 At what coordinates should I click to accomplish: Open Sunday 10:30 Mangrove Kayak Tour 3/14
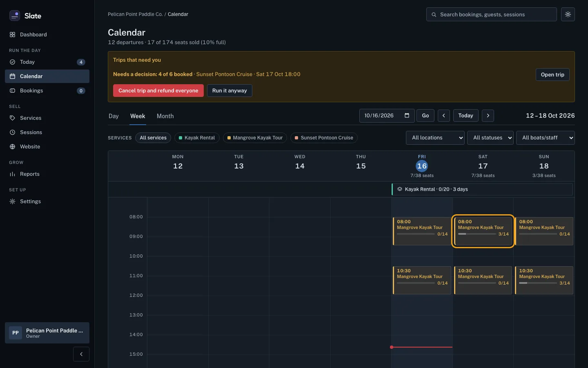point(544,280)
